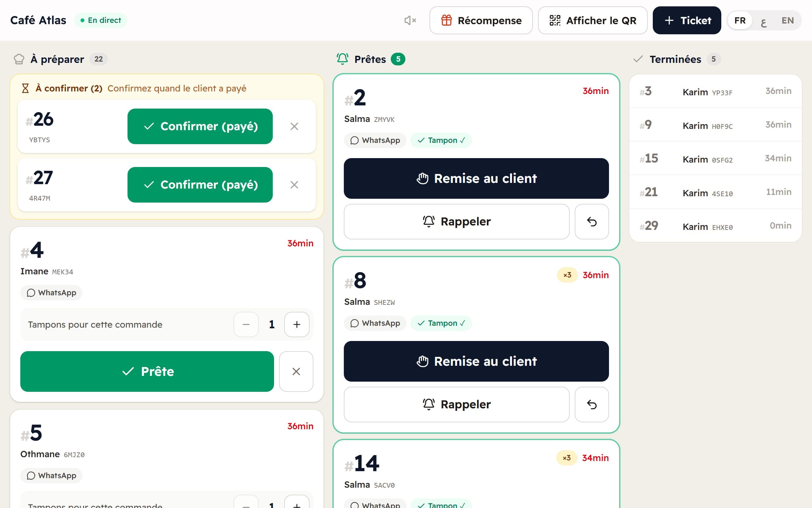
Task: Click Tampon chip on order #8
Action: coord(441,323)
